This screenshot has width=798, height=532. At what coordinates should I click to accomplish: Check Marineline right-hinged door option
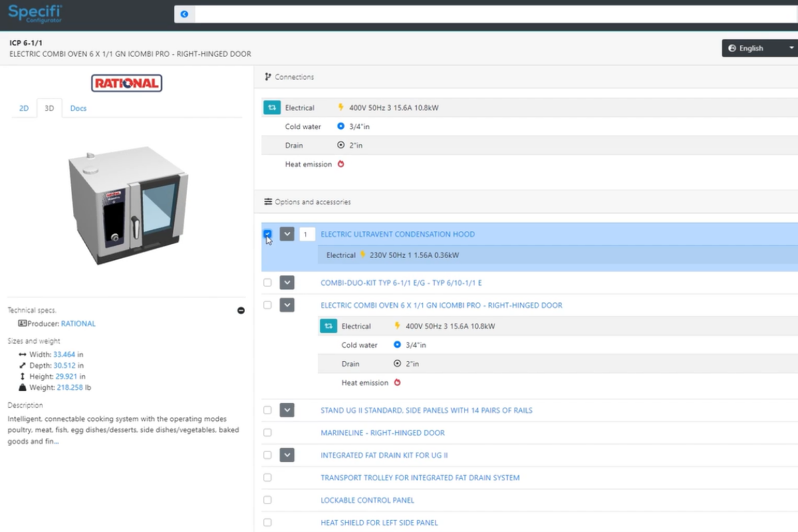(267, 433)
